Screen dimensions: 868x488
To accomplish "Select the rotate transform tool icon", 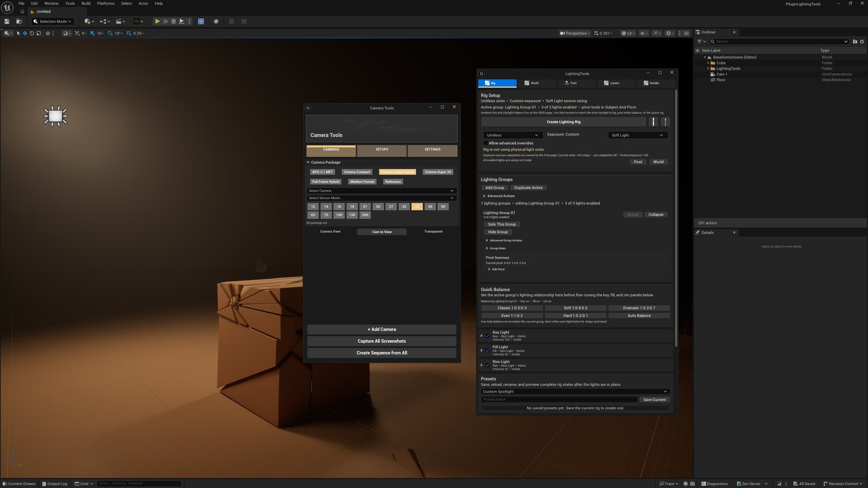I will [32, 33].
